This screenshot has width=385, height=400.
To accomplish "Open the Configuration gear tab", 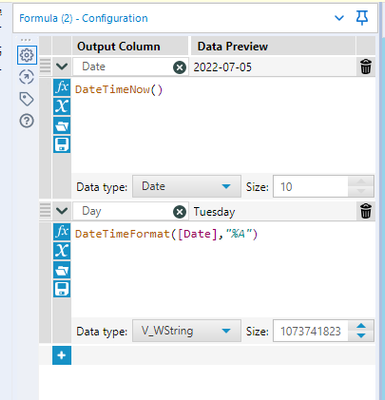I will coord(27,55).
